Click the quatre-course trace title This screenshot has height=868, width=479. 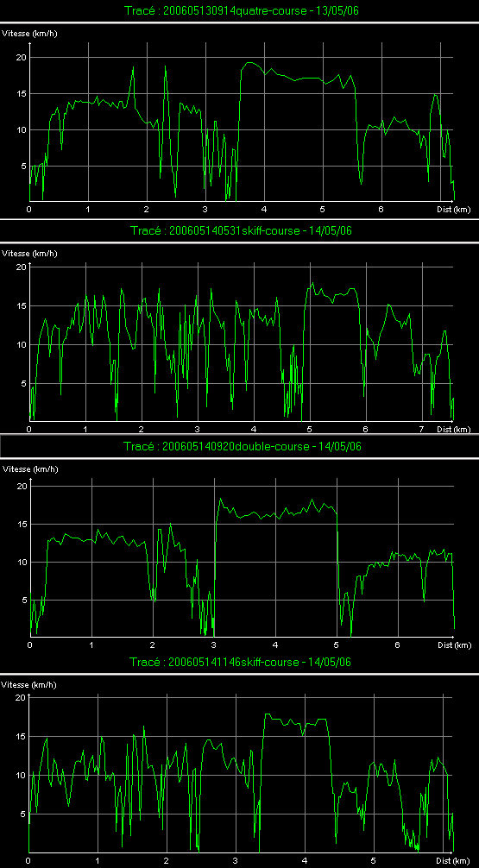[240, 12]
